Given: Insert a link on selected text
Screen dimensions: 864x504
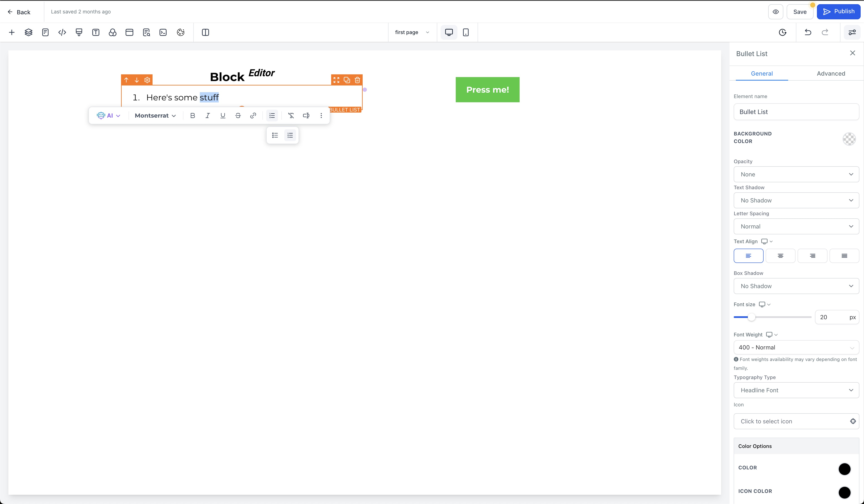Looking at the screenshot, I should (x=253, y=115).
